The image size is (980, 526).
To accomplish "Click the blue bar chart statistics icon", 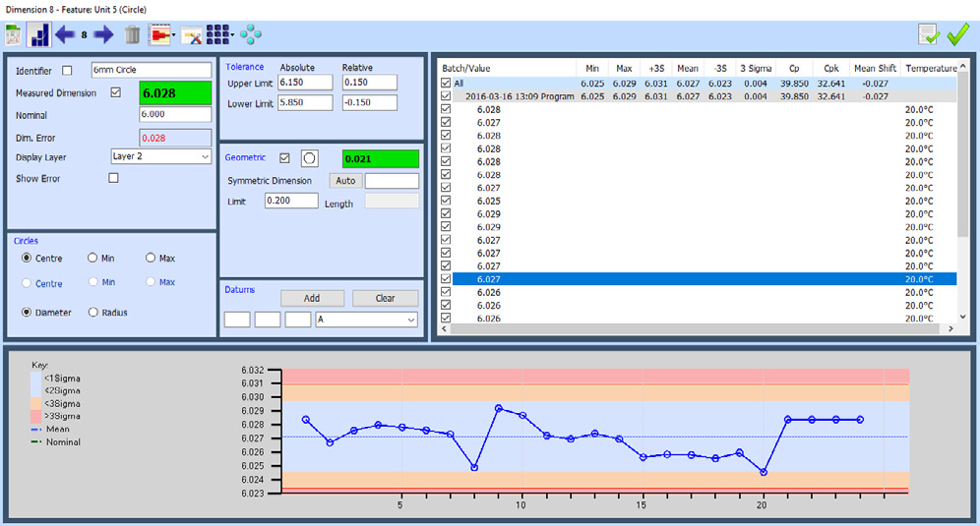I will (40, 35).
